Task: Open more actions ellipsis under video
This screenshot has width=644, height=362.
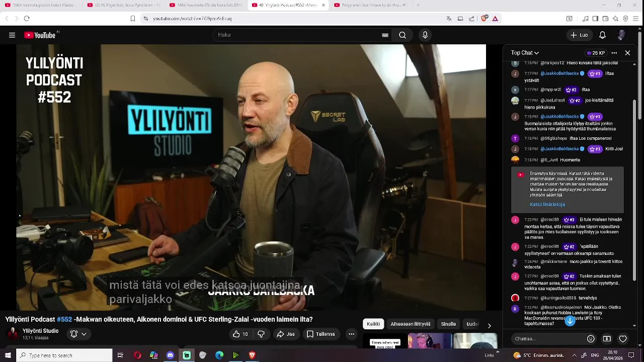Action: [x=352, y=334]
